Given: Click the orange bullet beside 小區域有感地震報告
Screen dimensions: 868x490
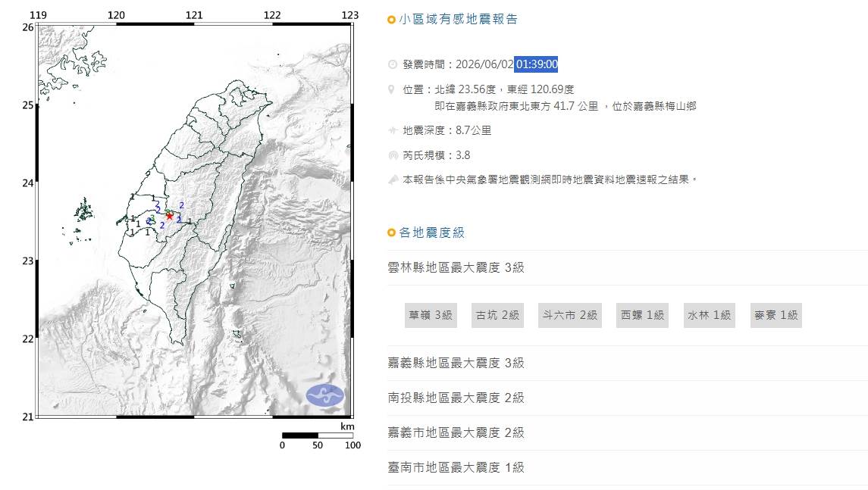Looking at the screenshot, I should (x=391, y=20).
